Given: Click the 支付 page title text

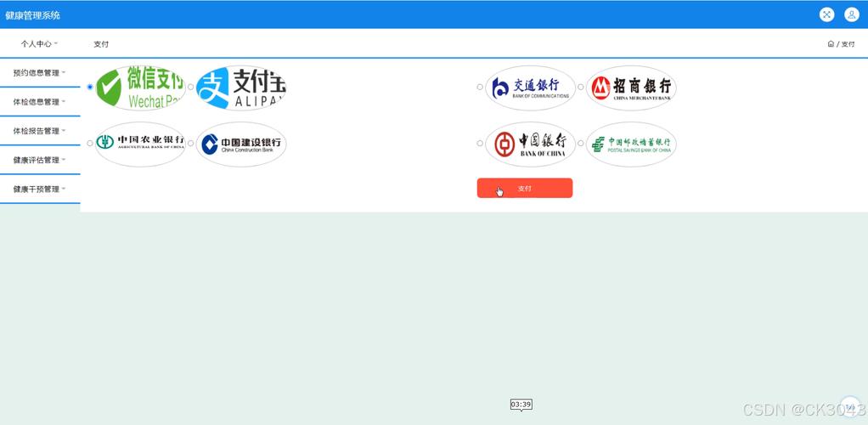Looking at the screenshot, I should coord(101,44).
